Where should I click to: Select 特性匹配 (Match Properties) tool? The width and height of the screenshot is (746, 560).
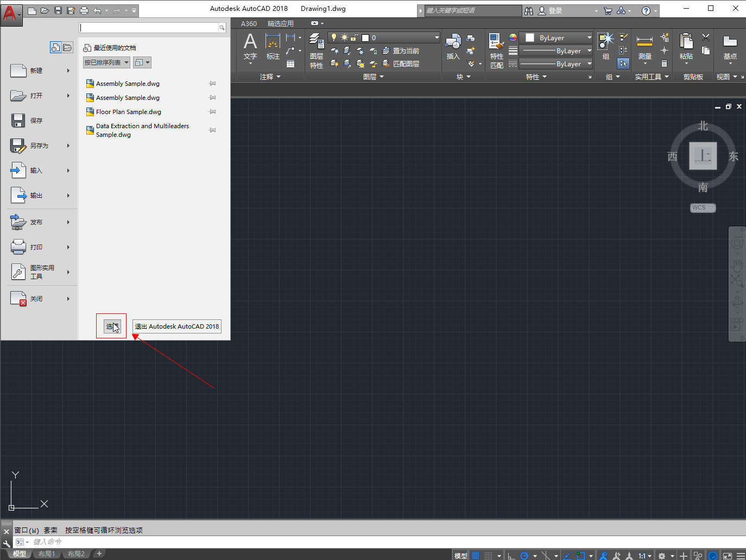click(496, 51)
